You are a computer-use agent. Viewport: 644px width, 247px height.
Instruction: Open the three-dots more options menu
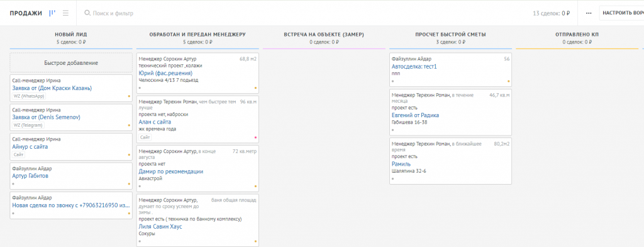[x=589, y=13]
